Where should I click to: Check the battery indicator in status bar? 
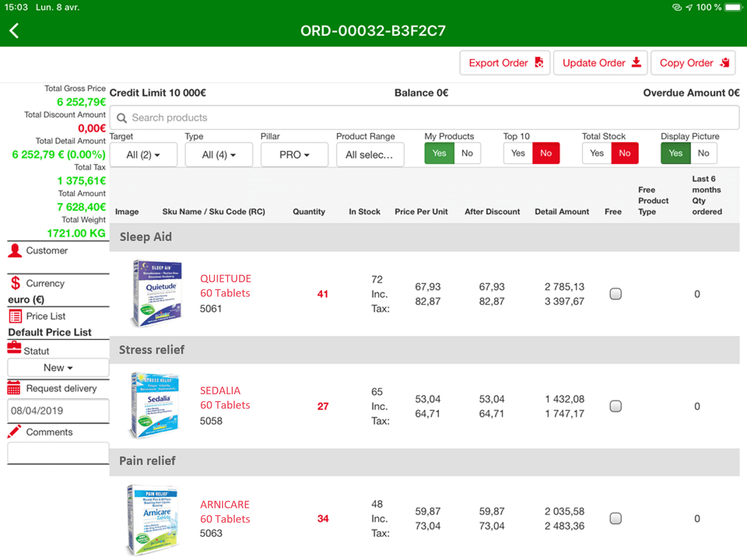coord(733,7)
